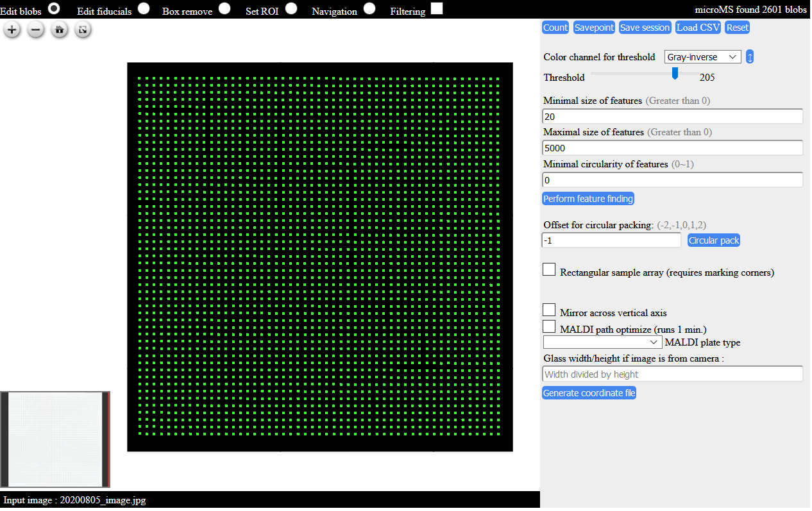Click the threshold swap arrows icon
Image resolution: width=812 pixels, height=511 pixels.
750,57
